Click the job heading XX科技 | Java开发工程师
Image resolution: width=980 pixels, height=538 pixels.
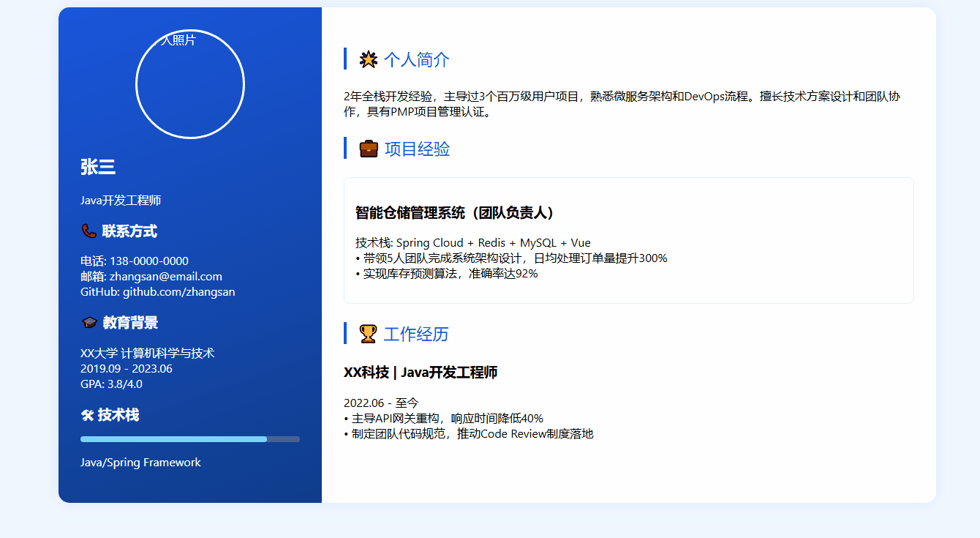click(x=421, y=373)
